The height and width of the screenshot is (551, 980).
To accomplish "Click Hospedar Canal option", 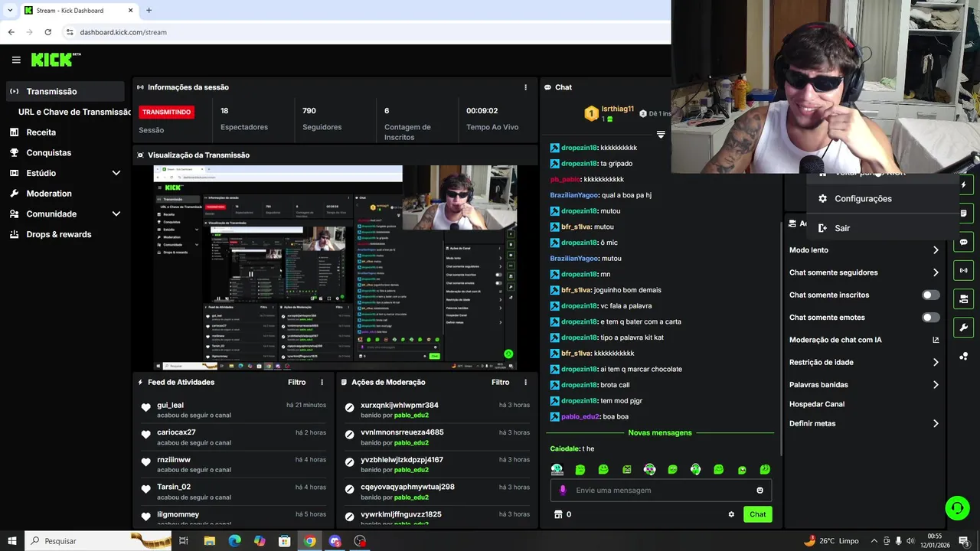I will pos(816,404).
